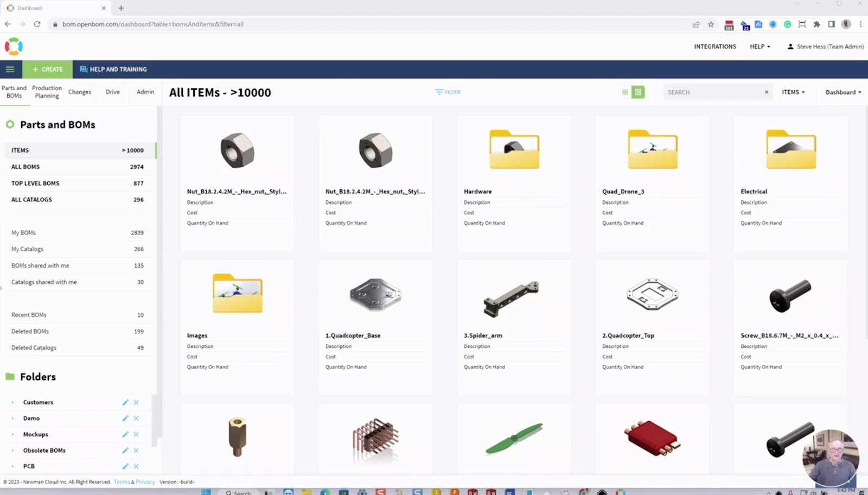Open the Drive tab
The image size is (868, 495).
tap(113, 92)
